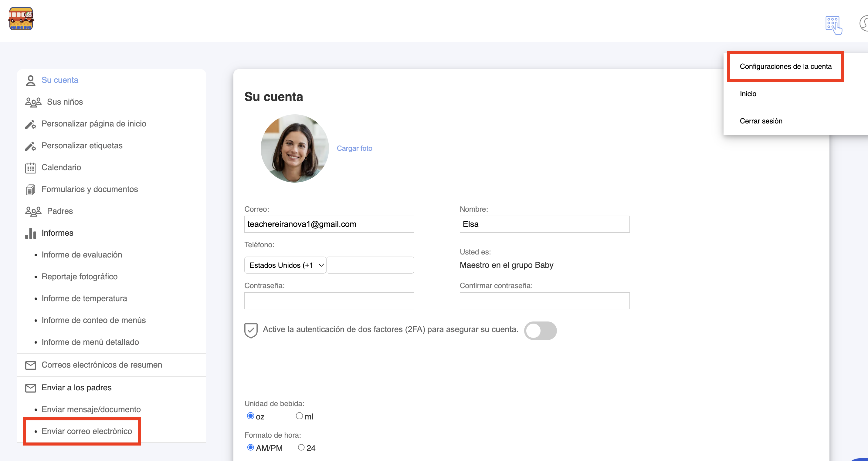The image size is (868, 461).
Task: Choose the 24 hour time format
Action: (301, 447)
